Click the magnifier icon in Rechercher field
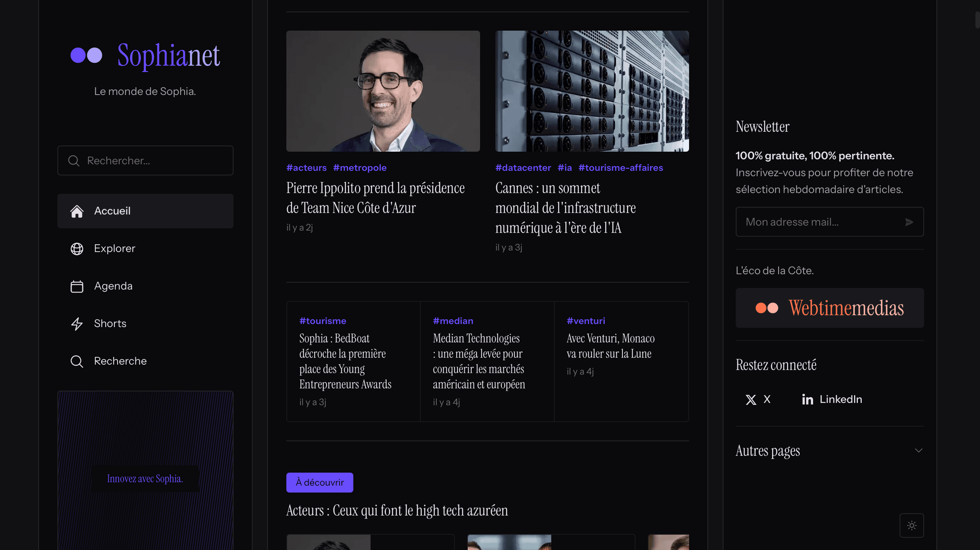Viewport: 980px width, 550px height. [x=73, y=160]
